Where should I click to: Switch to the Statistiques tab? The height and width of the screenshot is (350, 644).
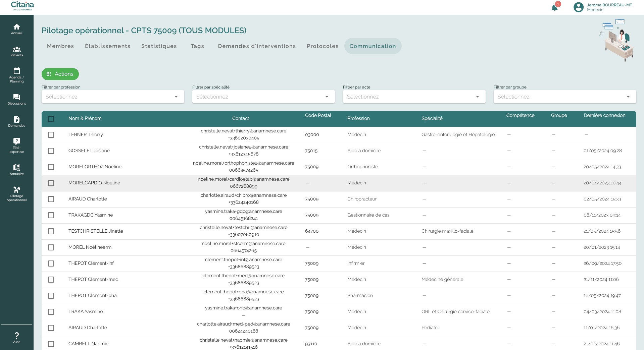pos(159,46)
